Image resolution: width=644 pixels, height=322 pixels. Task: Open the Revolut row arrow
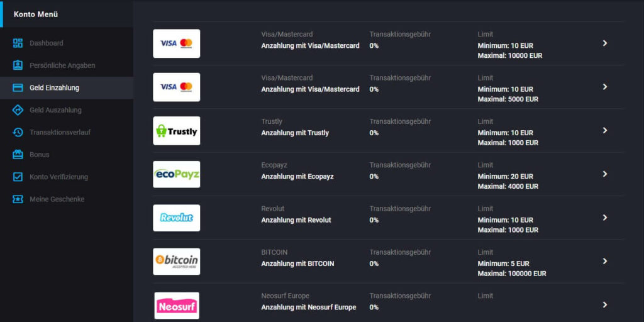[604, 217]
